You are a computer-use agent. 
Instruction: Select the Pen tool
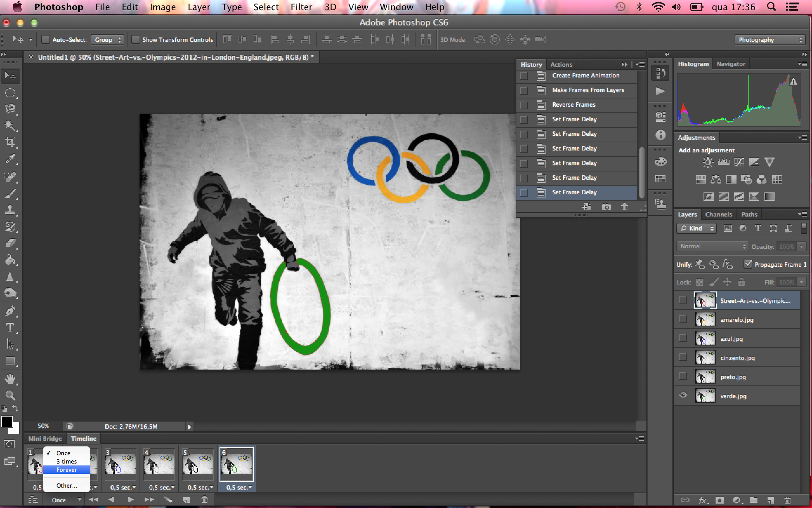(10, 311)
